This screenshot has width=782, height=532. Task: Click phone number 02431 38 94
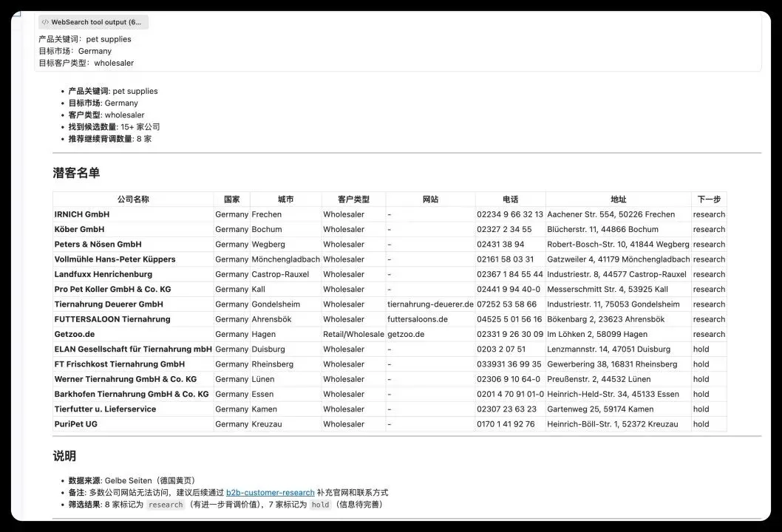pos(500,245)
